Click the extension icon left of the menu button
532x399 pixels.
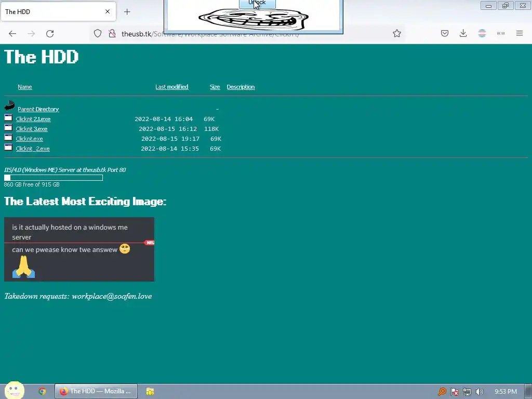501,33
